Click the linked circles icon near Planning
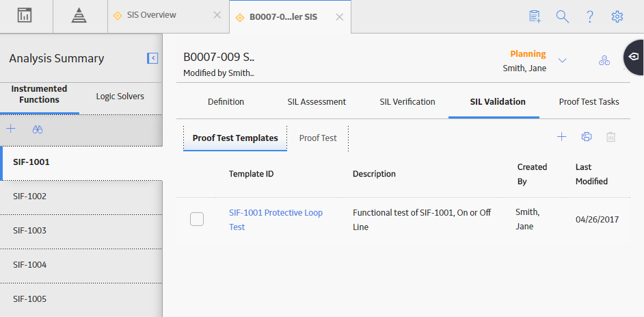The height and width of the screenshot is (317, 644). point(604,60)
